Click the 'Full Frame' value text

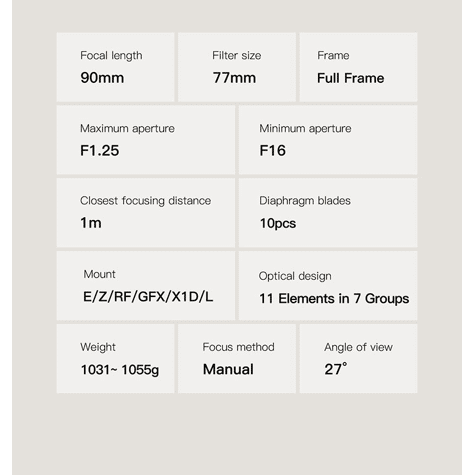point(350,78)
